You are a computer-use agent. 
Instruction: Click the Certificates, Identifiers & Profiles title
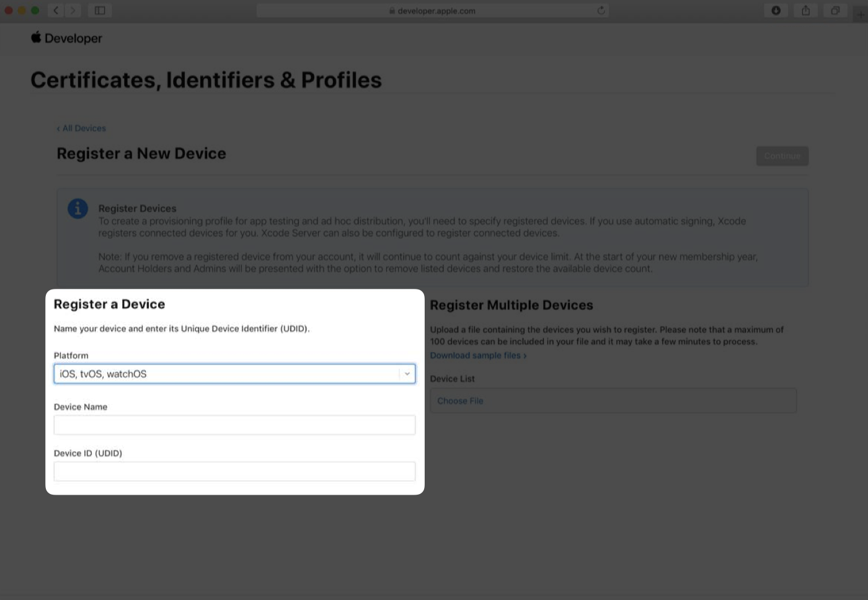206,80
